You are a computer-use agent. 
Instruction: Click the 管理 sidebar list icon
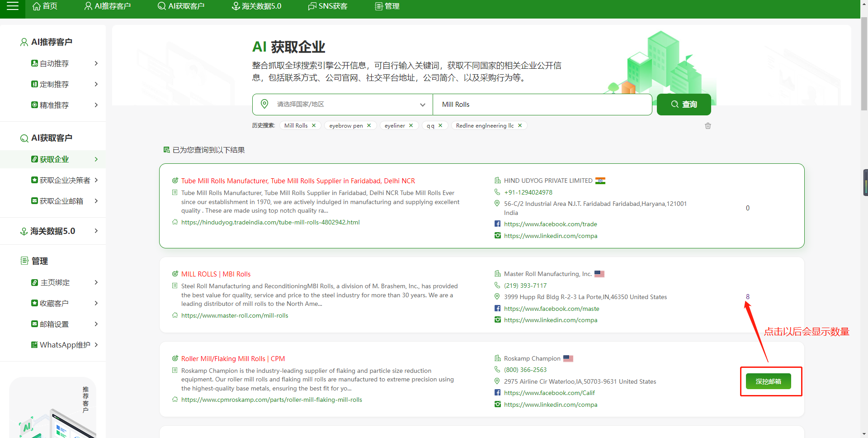pos(24,261)
